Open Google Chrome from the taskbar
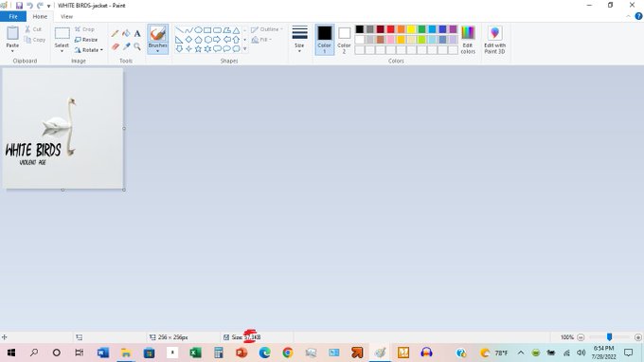 pos(288,353)
